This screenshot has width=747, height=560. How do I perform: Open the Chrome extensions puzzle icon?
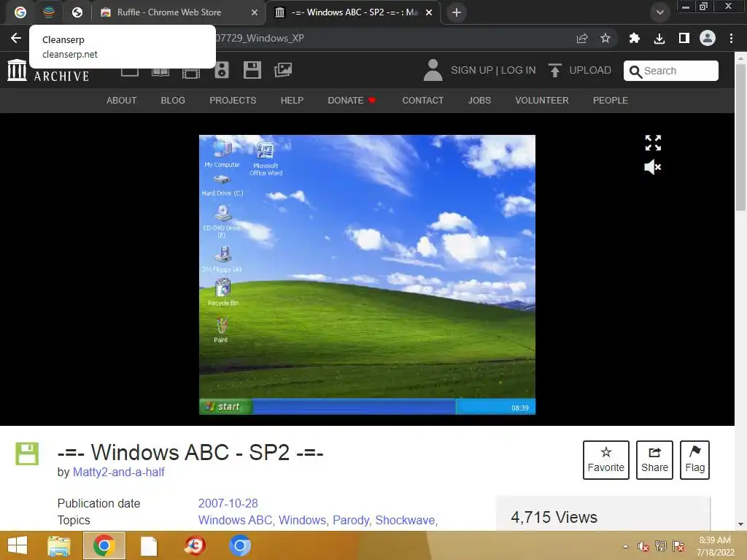coord(634,38)
